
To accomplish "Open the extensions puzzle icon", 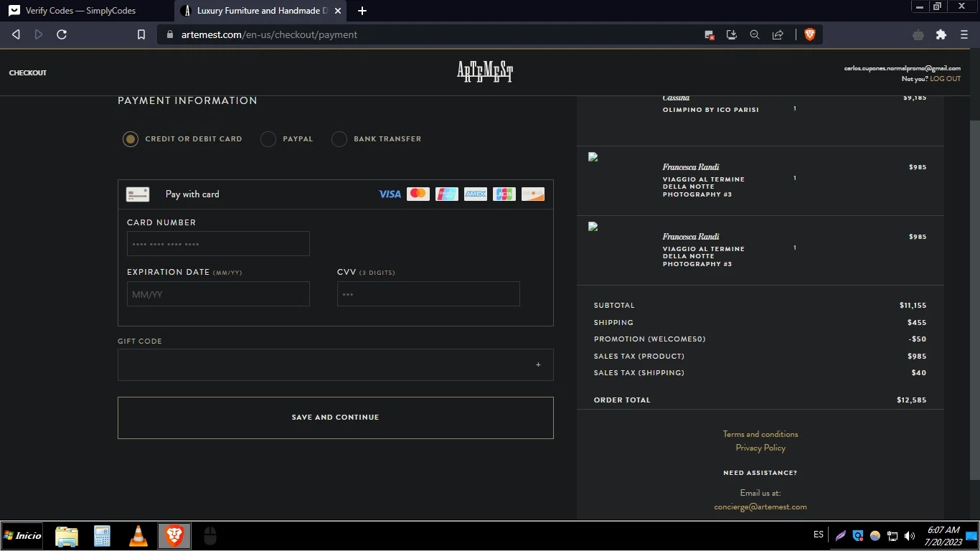I will [x=941, y=34].
